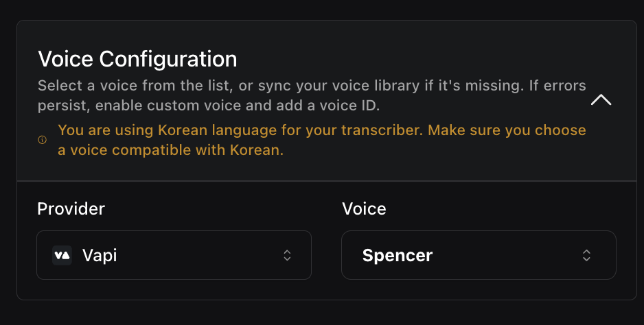Select the Vapi provider name text
644x325 pixels.
[100, 255]
